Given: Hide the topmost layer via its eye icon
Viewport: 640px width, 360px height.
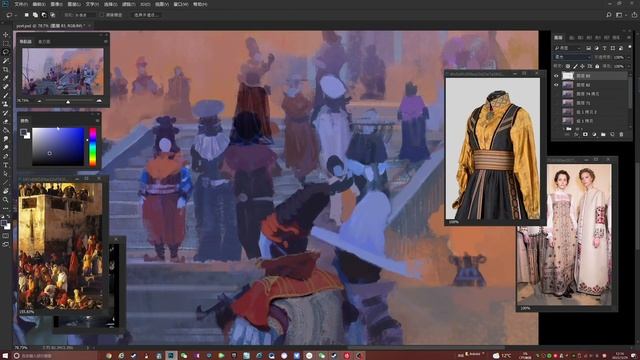Looking at the screenshot, I should (x=556, y=76).
